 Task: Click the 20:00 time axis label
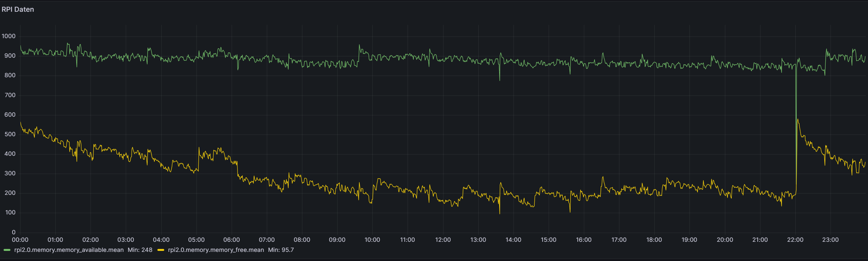pyautogui.click(x=725, y=240)
